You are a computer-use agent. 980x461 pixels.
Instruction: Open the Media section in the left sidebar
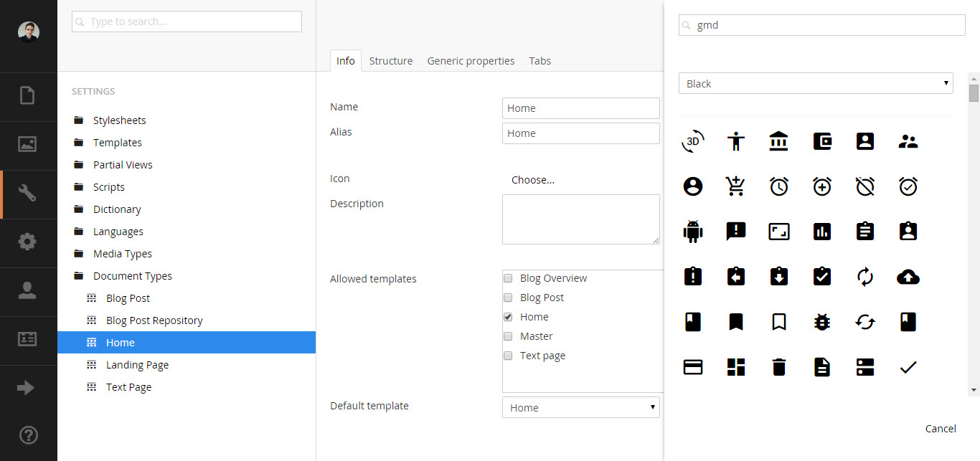(x=29, y=145)
